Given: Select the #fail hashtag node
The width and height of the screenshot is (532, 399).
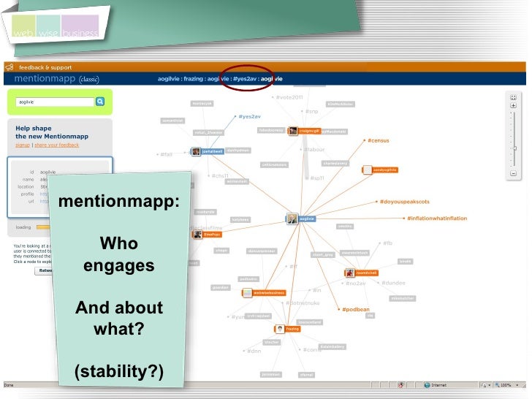Looking at the screenshot, I should (x=167, y=154).
